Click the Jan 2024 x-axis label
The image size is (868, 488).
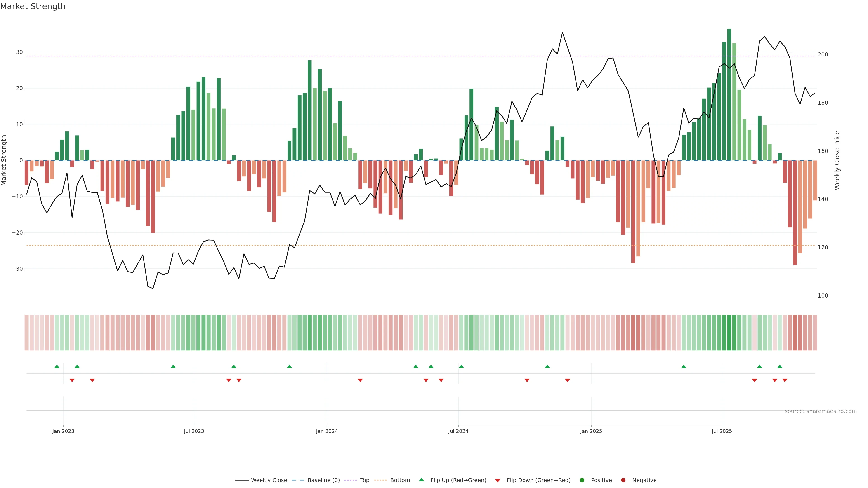click(326, 431)
